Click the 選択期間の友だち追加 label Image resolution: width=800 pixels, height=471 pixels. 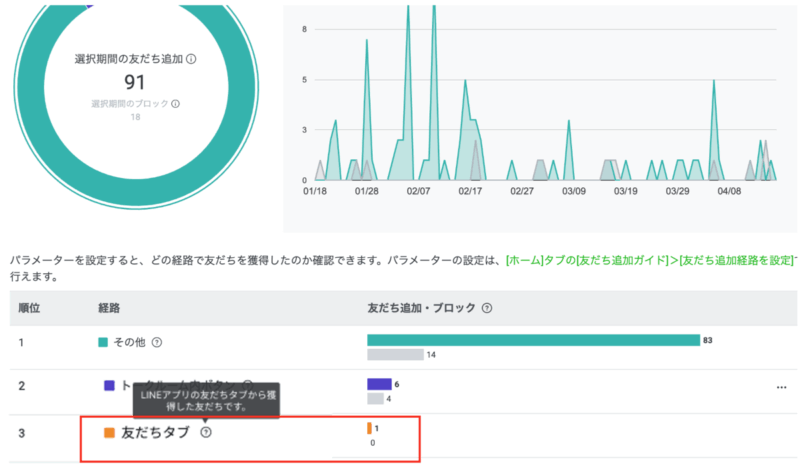(x=129, y=59)
